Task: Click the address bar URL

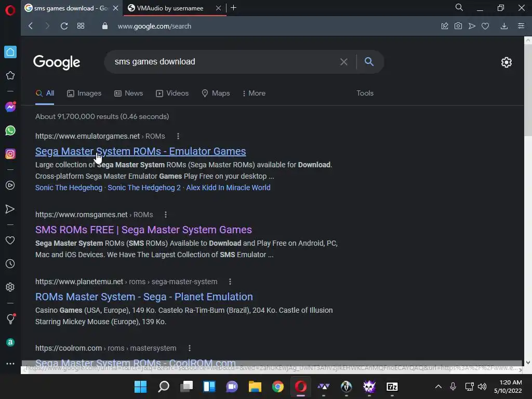Action: point(154,26)
